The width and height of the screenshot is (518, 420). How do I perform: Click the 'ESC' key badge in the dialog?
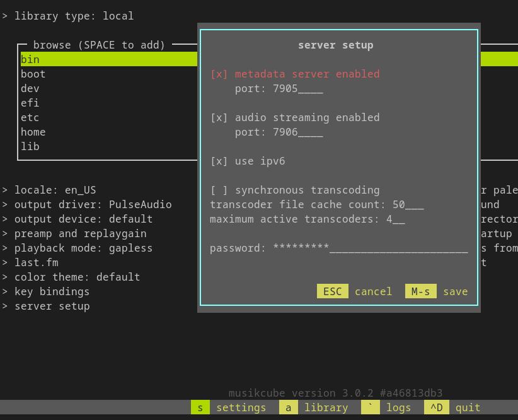[333, 291]
